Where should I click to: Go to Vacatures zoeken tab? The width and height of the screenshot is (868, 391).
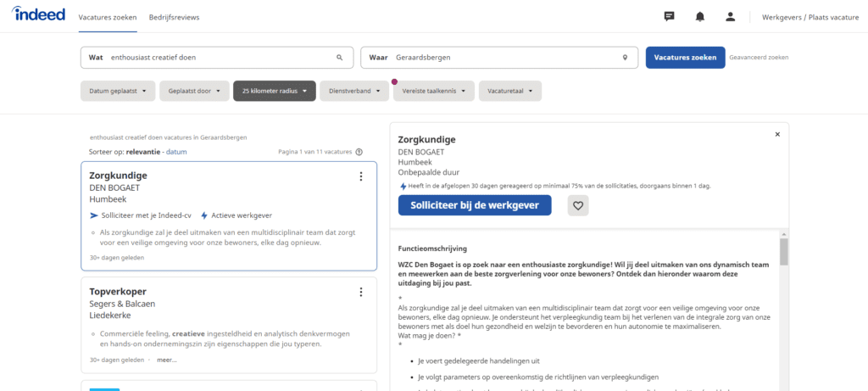pyautogui.click(x=108, y=17)
